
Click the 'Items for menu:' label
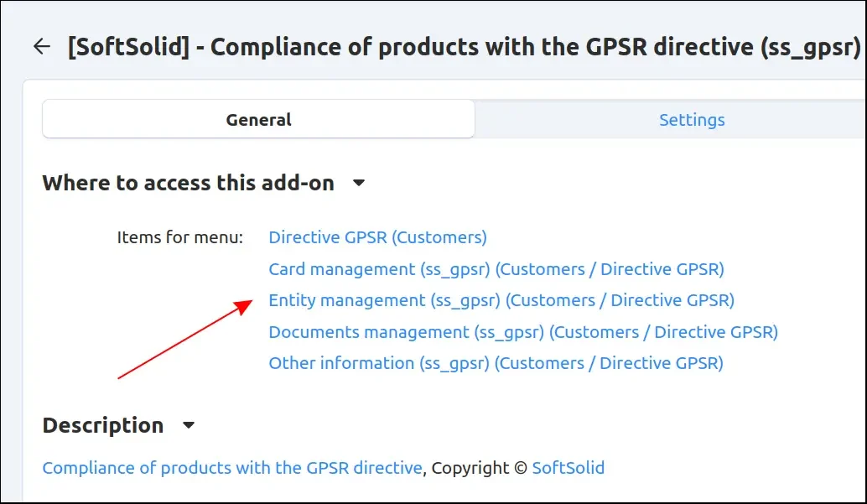pyautogui.click(x=179, y=237)
